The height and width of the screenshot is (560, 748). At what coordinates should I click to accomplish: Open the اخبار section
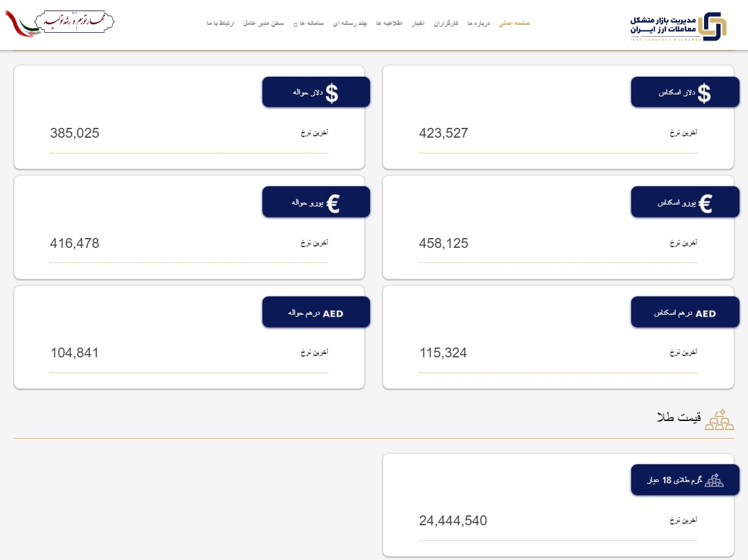coord(419,22)
